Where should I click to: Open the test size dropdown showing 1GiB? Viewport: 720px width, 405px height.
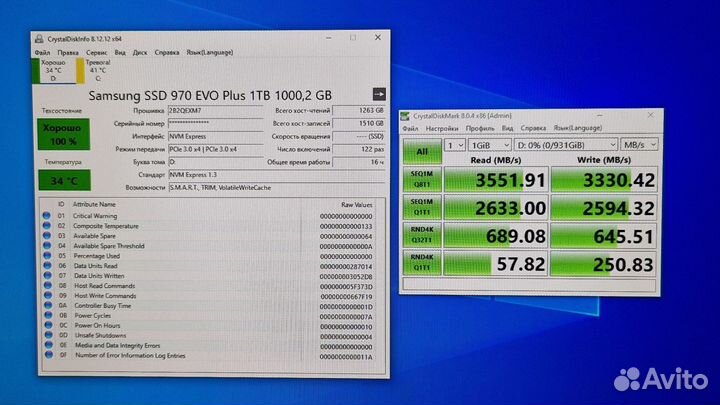click(489, 145)
